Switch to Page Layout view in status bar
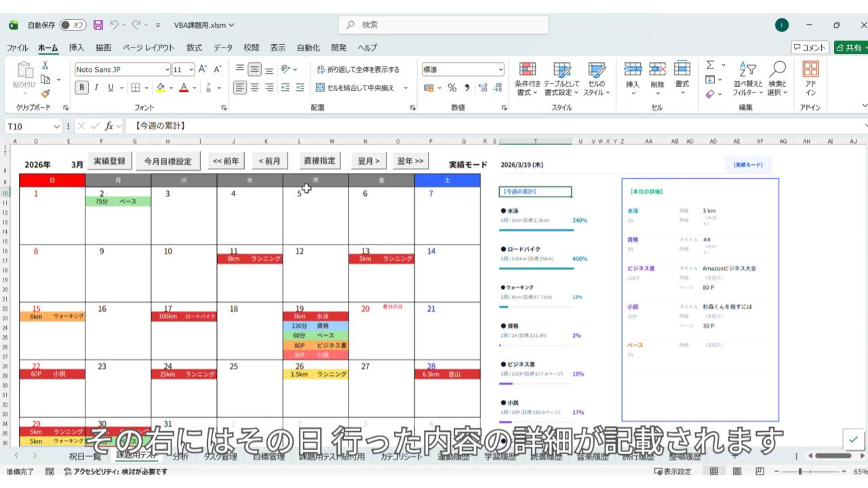The width and height of the screenshot is (868, 488). 736,472
